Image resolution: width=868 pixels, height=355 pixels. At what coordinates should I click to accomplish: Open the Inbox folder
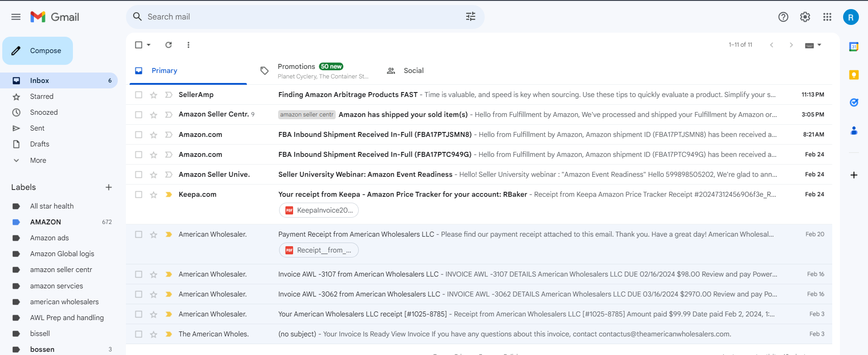tap(59, 81)
